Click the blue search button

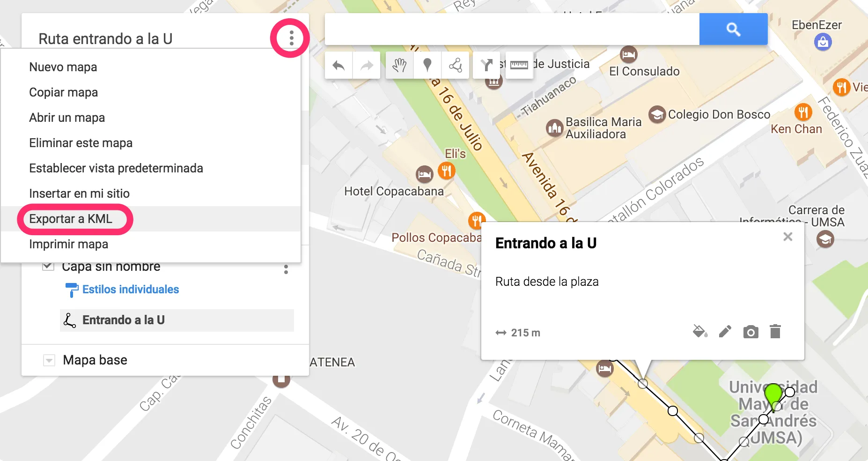click(733, 29)
